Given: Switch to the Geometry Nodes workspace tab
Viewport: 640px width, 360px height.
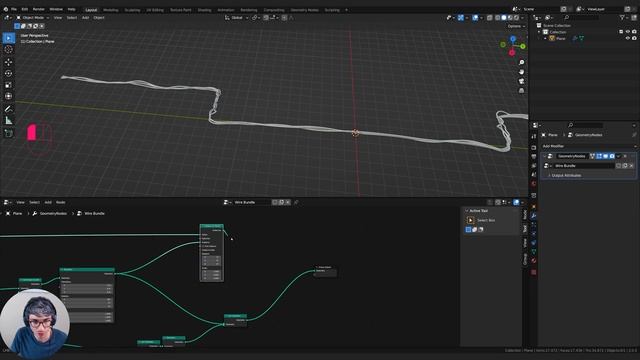Looking at the screenshot, I should (304, 10).
